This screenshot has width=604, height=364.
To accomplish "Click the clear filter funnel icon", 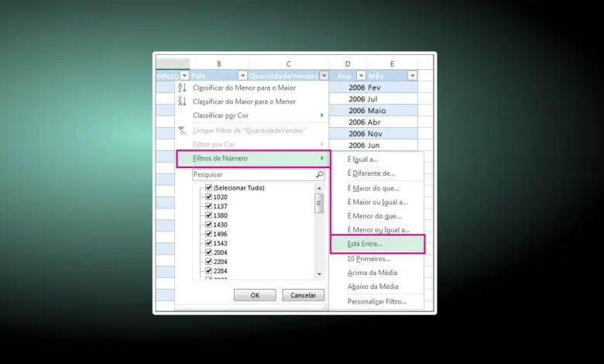I will point(182,131).
